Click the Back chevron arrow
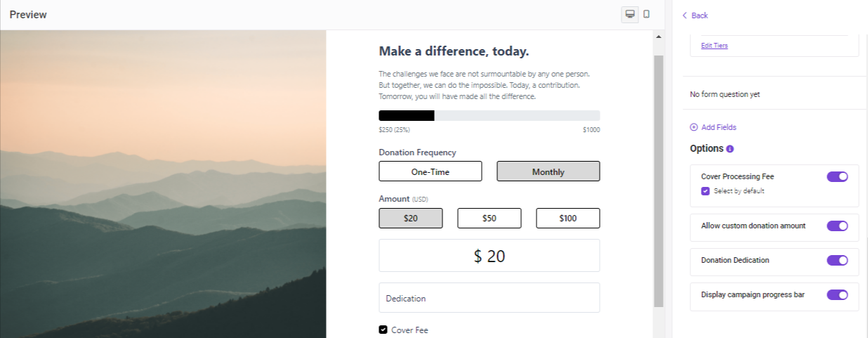The image size is (868, 338). point(685,15)
